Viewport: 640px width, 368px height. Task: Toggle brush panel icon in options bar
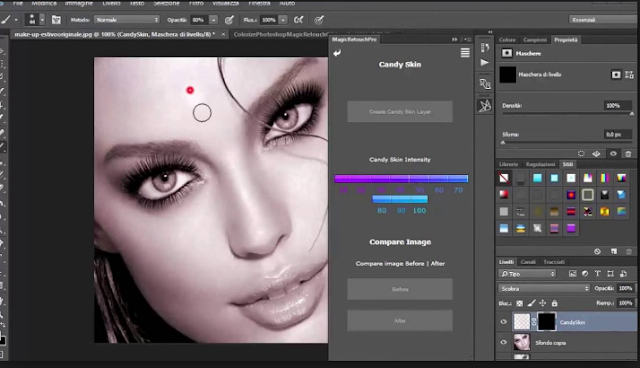(56, 20)
